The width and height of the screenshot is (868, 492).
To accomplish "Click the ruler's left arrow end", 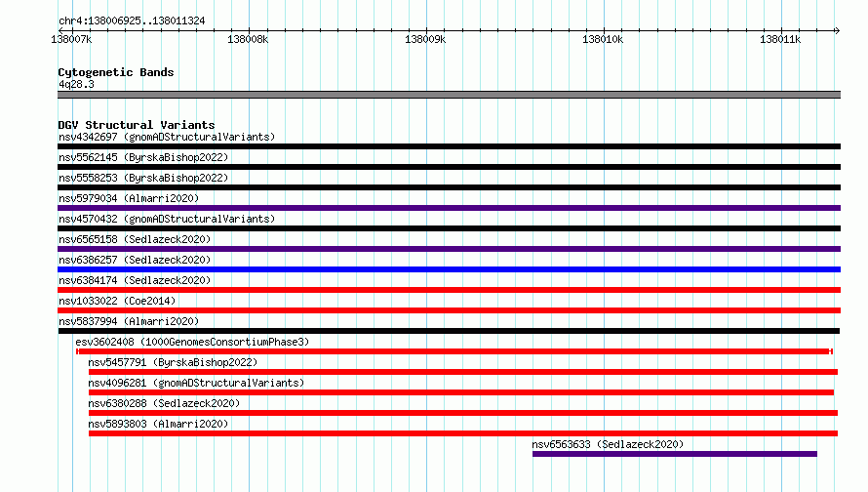I will (x=60, y=30).
